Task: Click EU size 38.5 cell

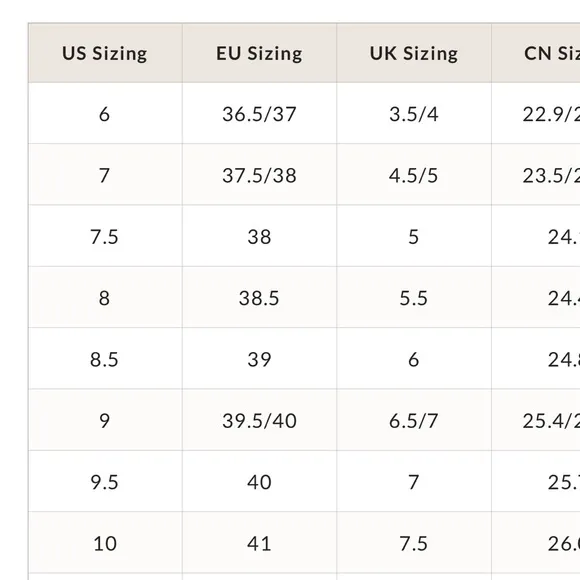Action: (259, 297)
